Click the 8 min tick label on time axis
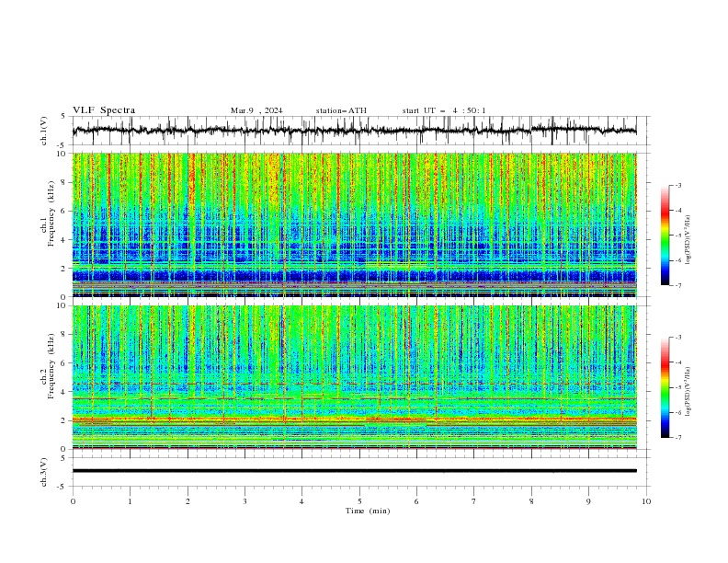The width and height of the screenshot is (728, 563). (x=531, y=501)
